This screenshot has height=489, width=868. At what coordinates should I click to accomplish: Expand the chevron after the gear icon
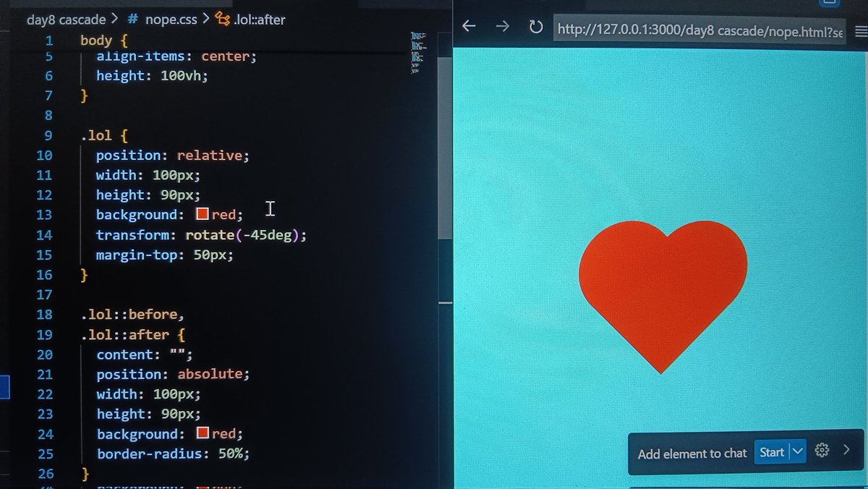846,450
